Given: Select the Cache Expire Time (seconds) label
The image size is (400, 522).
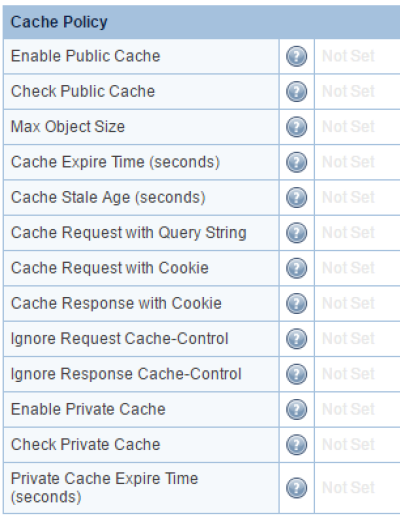Looking at the screenshot, I should click(115, 162).
